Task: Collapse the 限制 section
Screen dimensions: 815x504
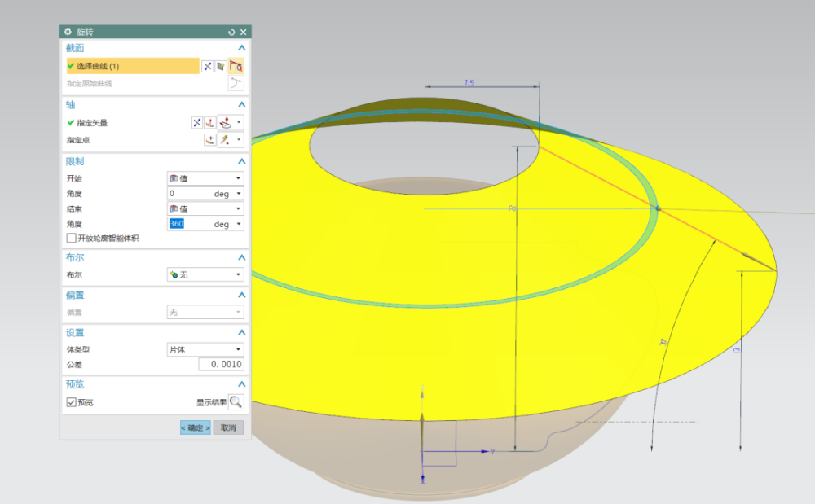Action: pyautogui.click(x=241, y=161)
